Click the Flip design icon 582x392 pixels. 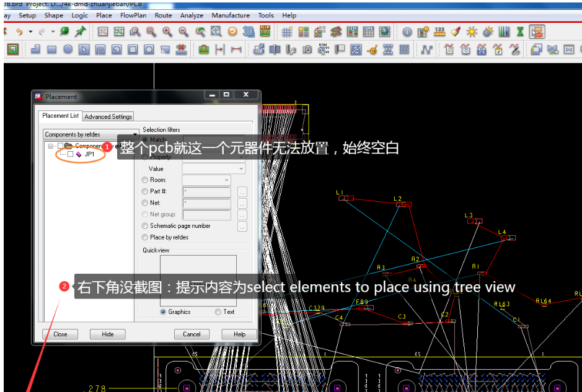coord(265,32)
